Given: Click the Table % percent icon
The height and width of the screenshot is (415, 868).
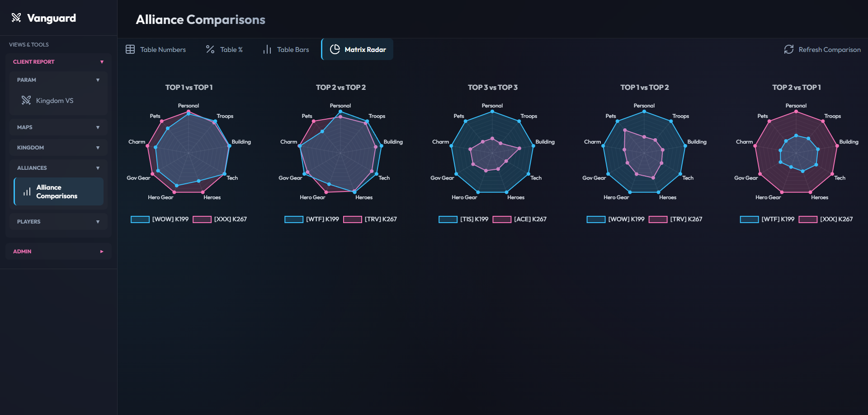Looking at the screenshot, I should [x=210, y=49].
